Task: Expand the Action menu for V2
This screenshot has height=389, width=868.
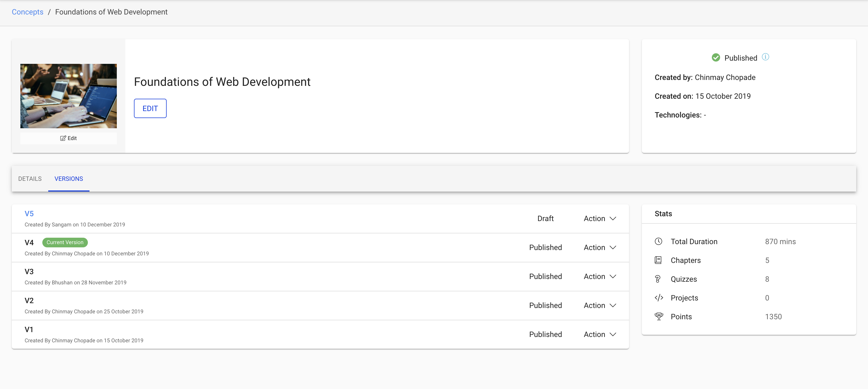Action: point(600,306)
